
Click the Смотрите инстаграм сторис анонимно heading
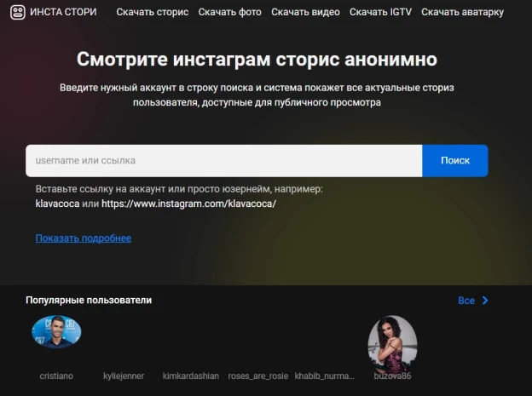click(x=257, y=60)
